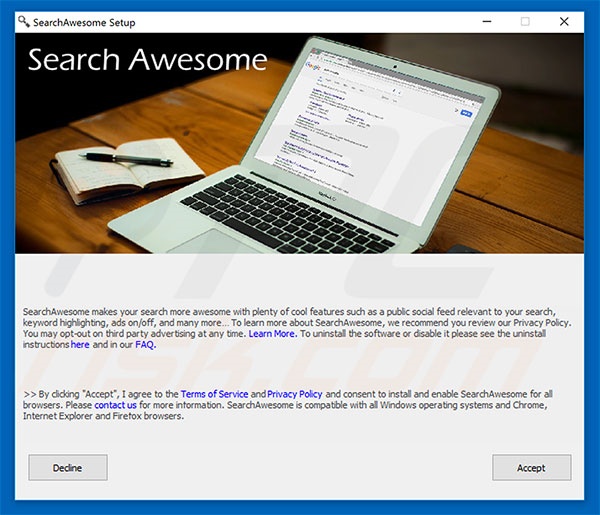The height and width of the screenshot is (515, 600).
Task: Click the Accept button
Action: 532,467
